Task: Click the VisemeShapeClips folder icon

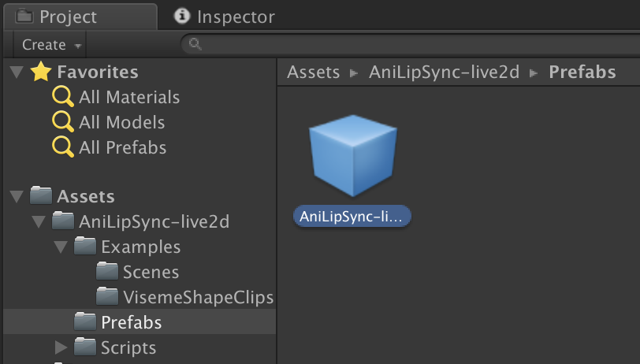Action: point(107,297)
